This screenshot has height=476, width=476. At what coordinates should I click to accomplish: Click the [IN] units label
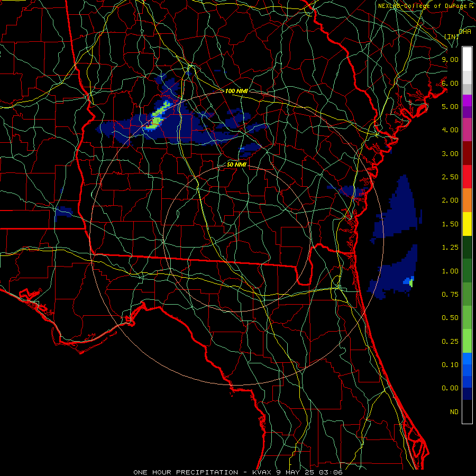(x=452, y=36)
